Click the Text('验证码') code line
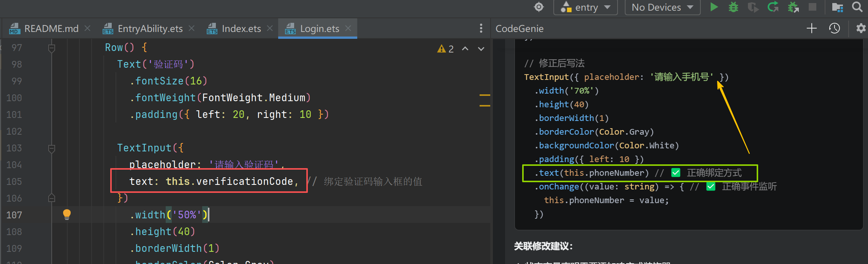Viewport: 868px width, 264px height. pyautogui.click(x=156, y=64)
